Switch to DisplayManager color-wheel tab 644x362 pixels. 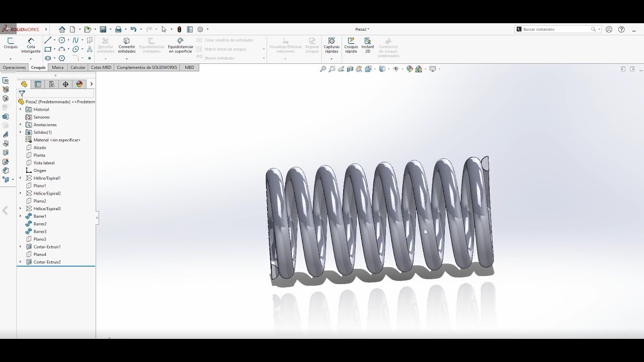pos(79,84)
